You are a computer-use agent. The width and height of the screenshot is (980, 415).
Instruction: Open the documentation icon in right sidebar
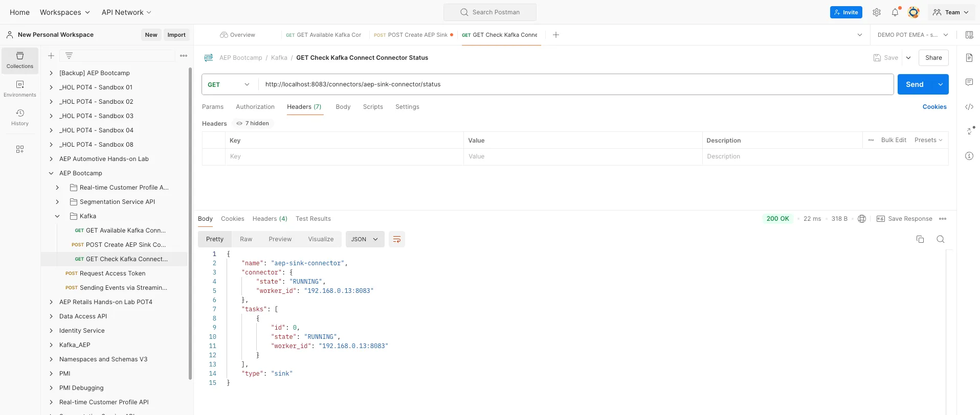(969, 58)
